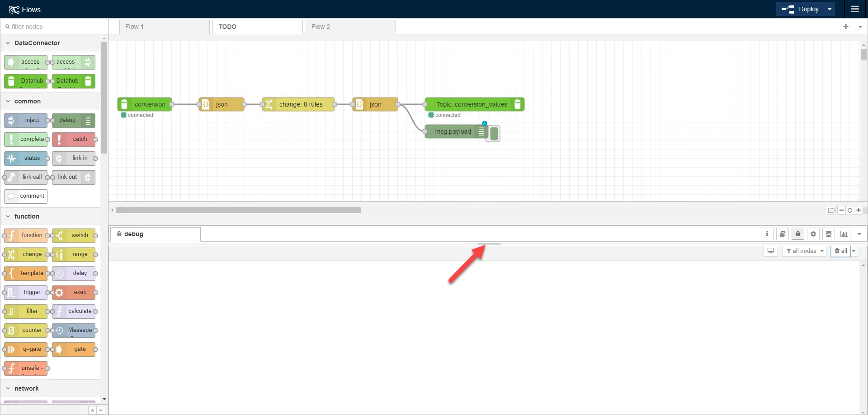Switch to the Flow 1 tab
The height and width of the screenshot is (415, 868).
point(165,27)
